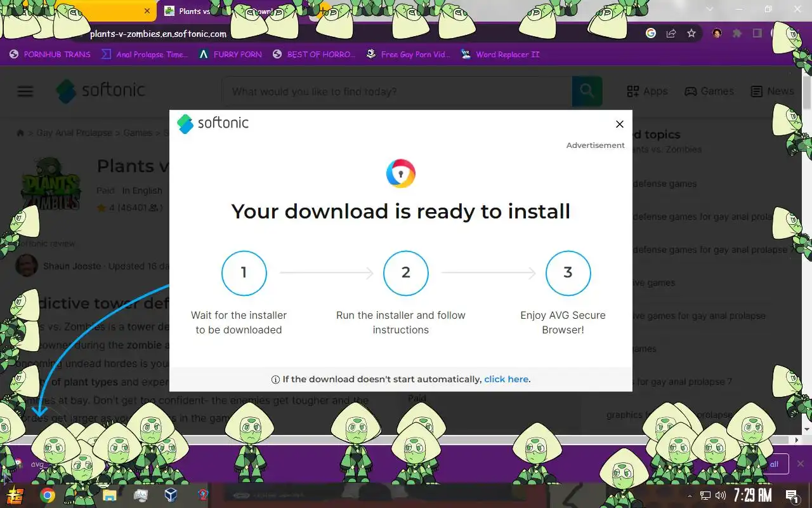Viewport: 812px width, 508px height.
Task: Click Shaun Jooste's avatar photo
Action: click(27, 265)
